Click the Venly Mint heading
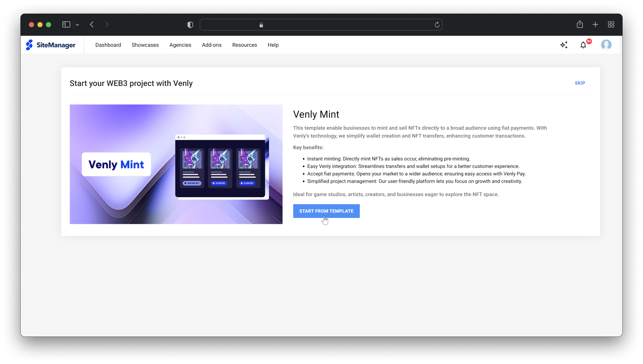Image resolution: width=643 pixels, height=364 pixels. [x=316, y=114]
